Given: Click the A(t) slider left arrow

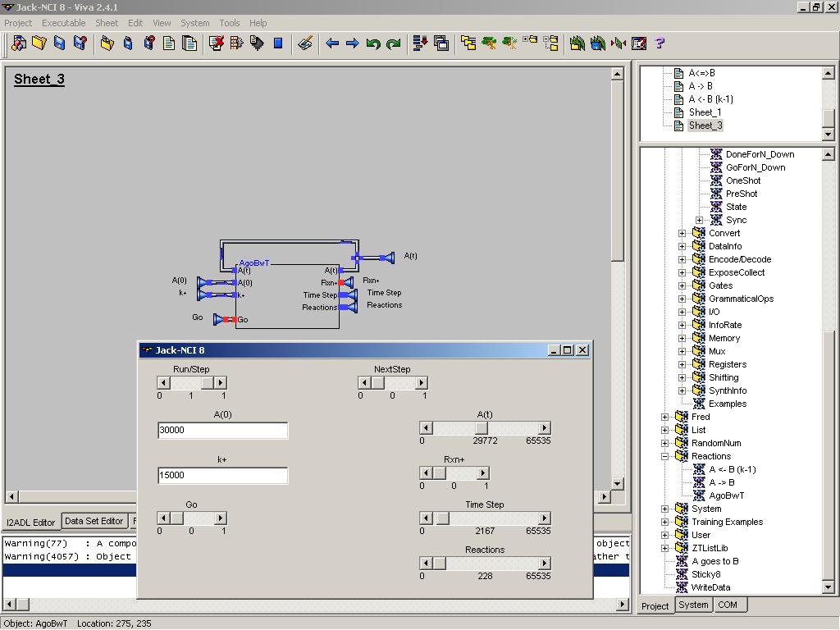Looking at the screenshot, I should tap(426, 428).
